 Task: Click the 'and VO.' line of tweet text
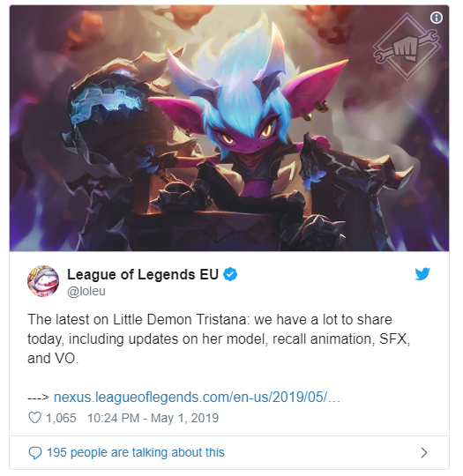[x=53, y=358]
